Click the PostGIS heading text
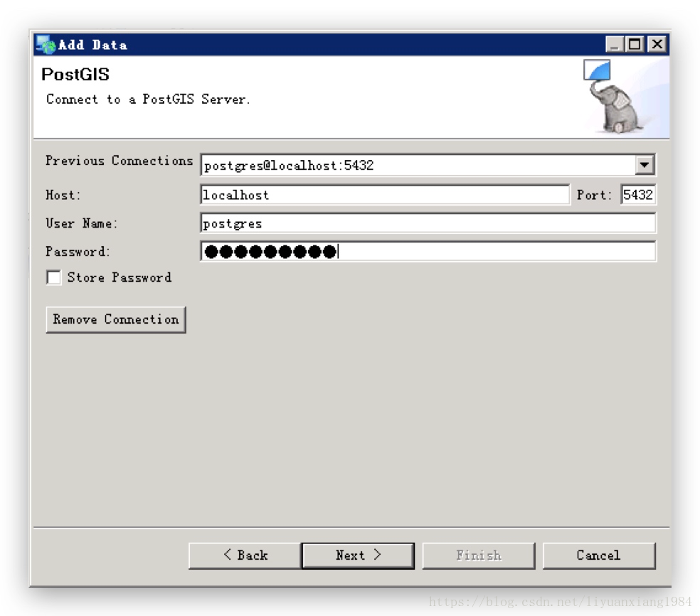This screenshot has height=616, width=700. click(x=75, y=75)
